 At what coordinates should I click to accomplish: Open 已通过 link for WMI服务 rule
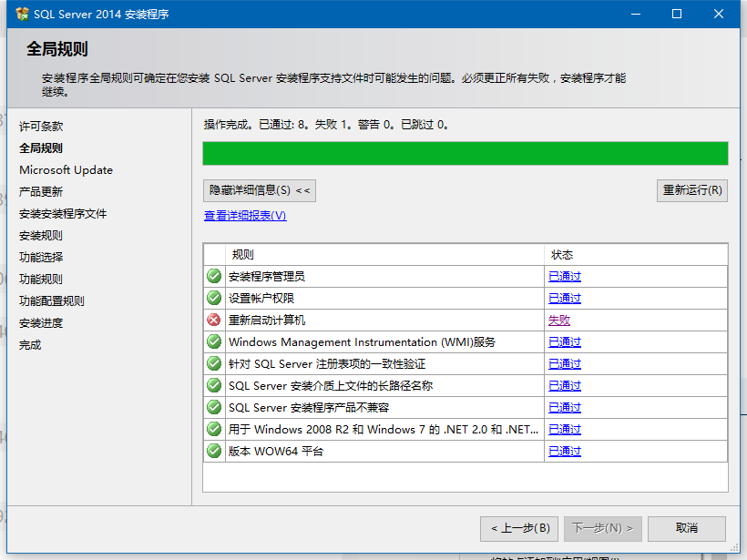pos(565,342)
